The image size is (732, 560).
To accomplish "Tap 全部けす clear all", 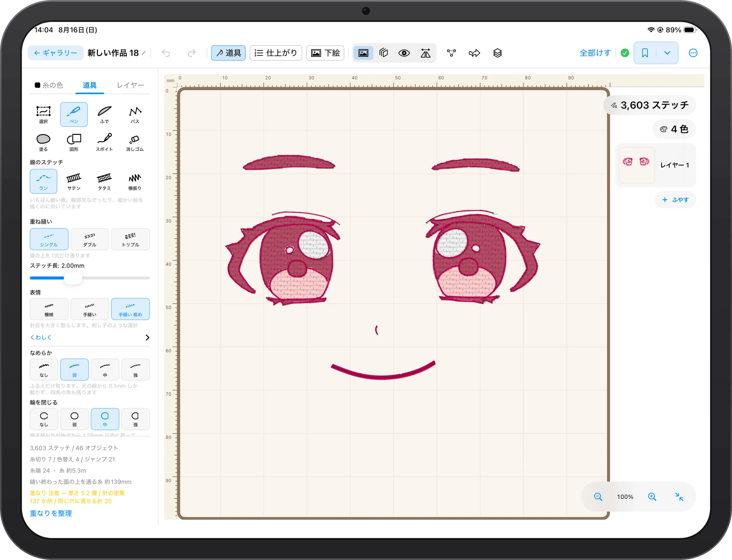I will [x=595, y=53].
